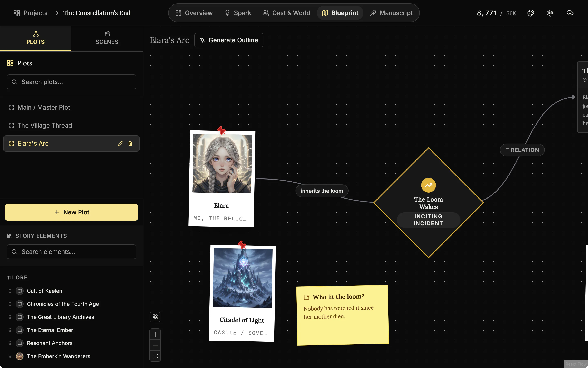Open the theme palette icon
This screenshot has height=368, width=588.
(x=531, y=13)
